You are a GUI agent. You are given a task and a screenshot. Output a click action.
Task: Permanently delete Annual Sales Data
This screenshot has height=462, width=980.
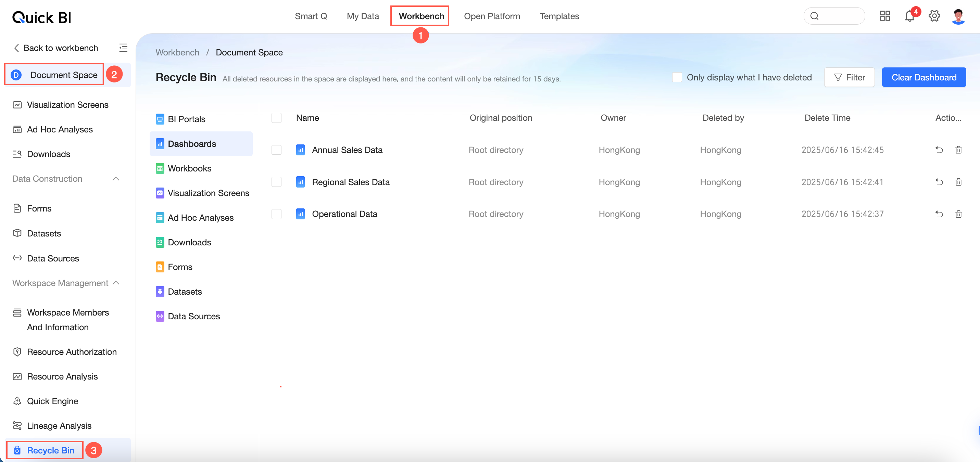(x=958, y=150)
